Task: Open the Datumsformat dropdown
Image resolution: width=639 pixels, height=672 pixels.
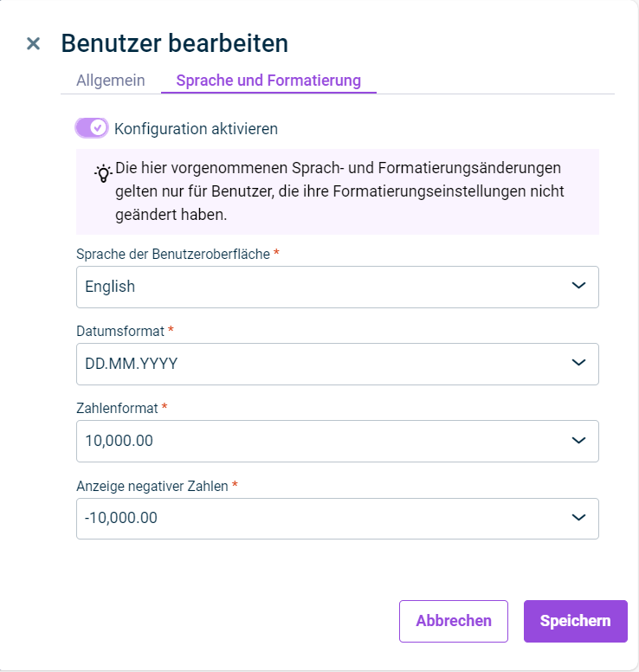Action: click(x=338, y=364)
